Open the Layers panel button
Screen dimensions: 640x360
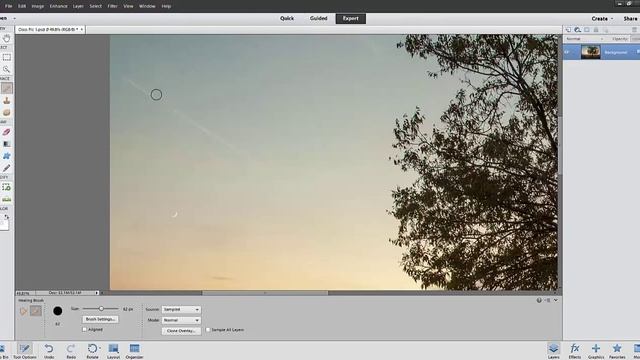coord(553,351)
